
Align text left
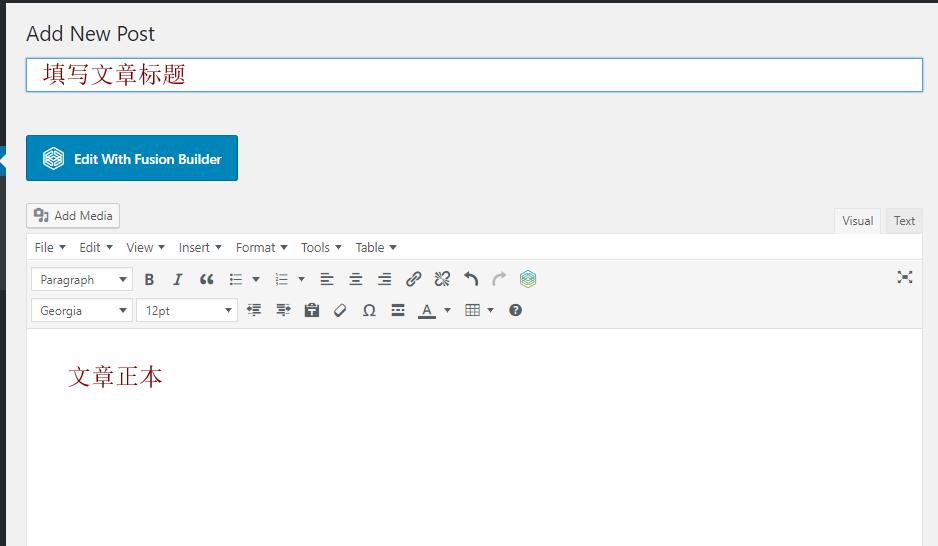[x=327, y=279]
